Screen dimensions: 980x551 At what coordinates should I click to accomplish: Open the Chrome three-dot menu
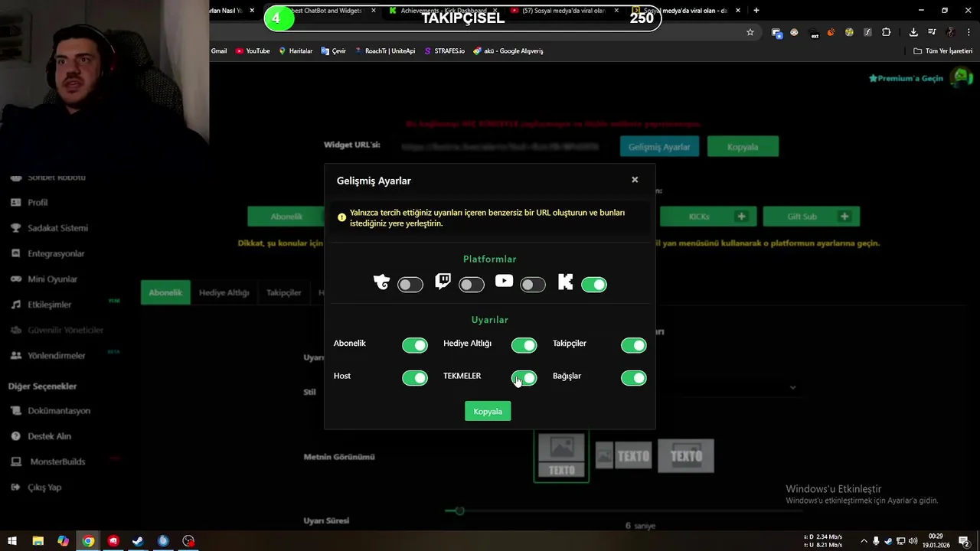point(969,32)
